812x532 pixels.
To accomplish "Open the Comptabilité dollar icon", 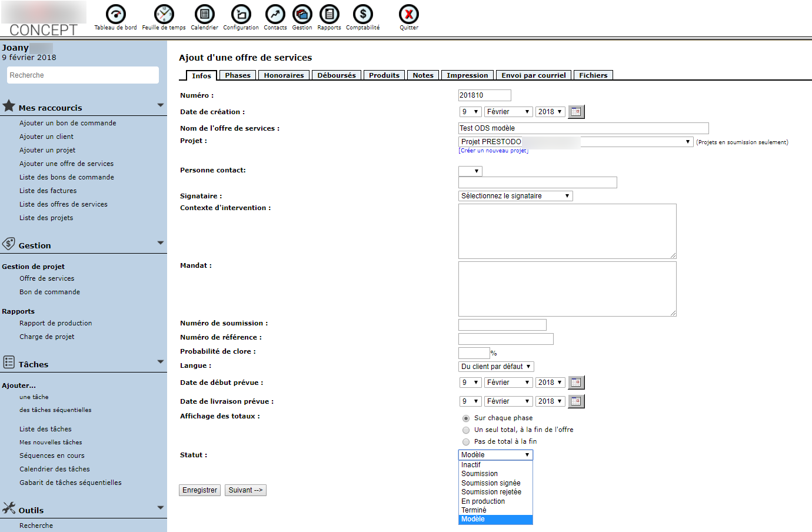I will point(362,14).
